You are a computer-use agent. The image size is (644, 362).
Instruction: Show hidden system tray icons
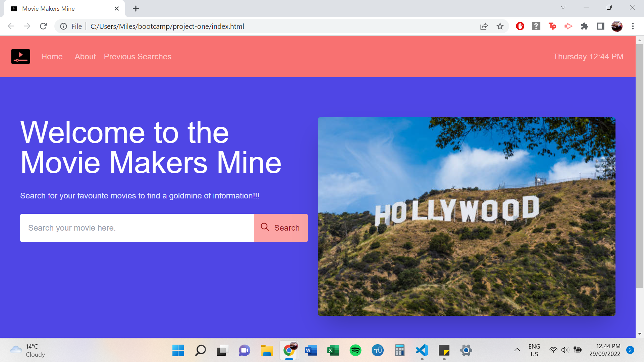click(x=517, y=350)
